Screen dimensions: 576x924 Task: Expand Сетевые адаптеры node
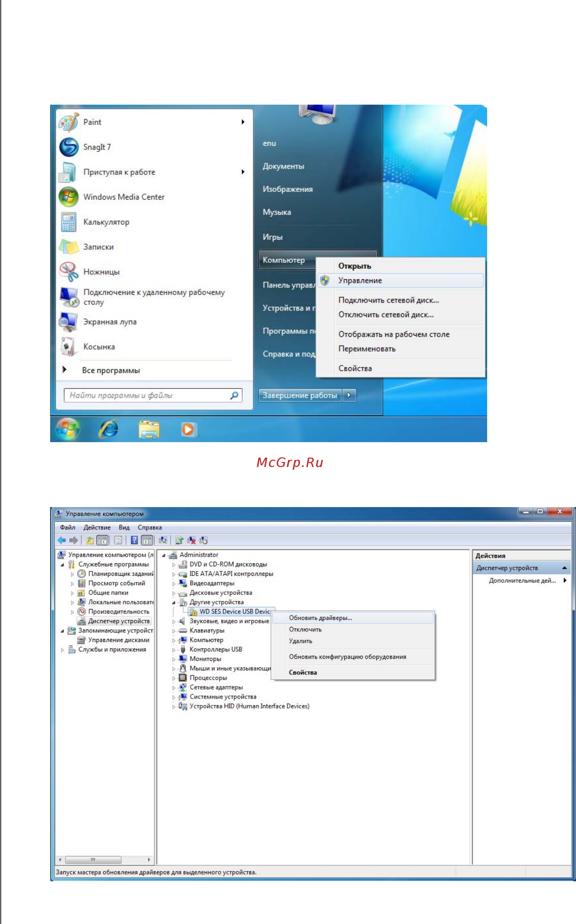[174, 687]
